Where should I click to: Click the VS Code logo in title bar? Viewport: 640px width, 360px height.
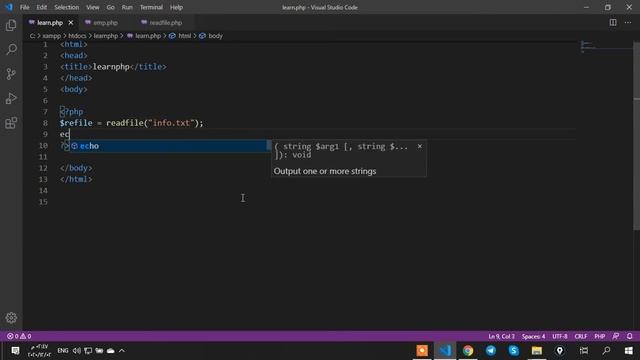9,7
